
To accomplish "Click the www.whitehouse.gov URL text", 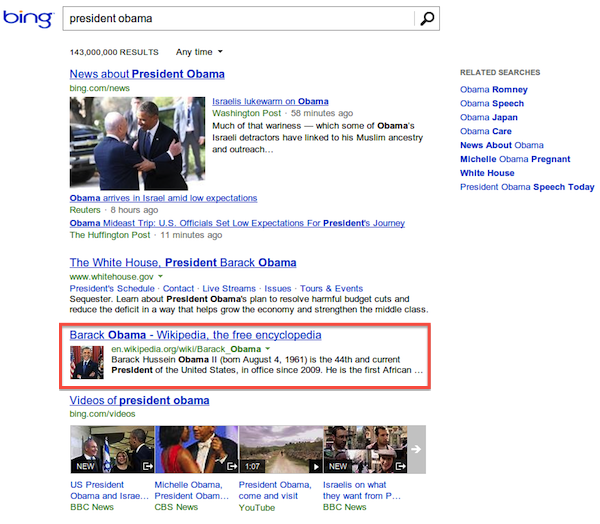I will click(x=111, y=276).
